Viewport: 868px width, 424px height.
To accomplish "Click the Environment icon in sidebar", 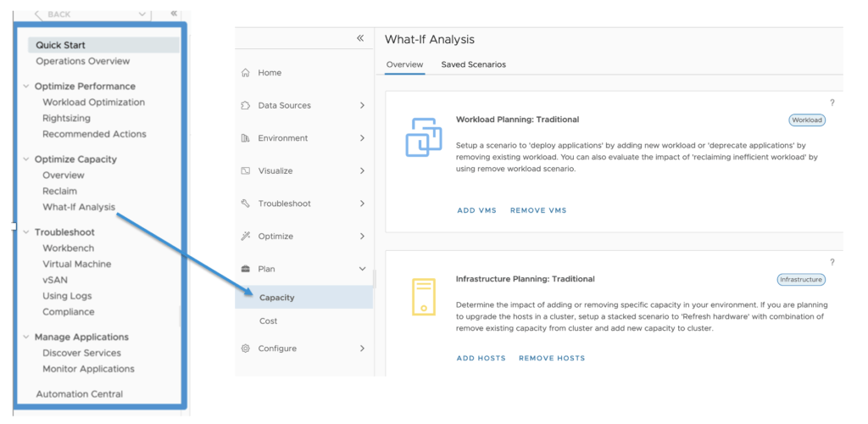I will [x=246, y=138].
